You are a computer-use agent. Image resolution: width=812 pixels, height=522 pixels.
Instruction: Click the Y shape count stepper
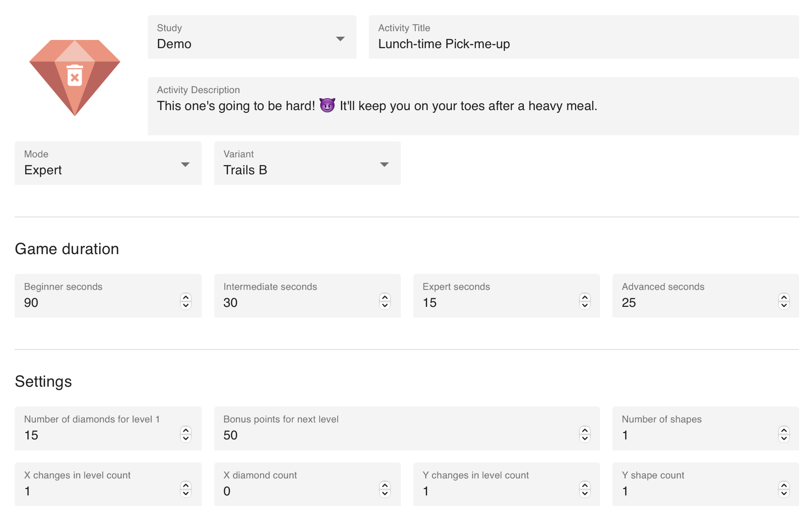(x=784, y=489)
